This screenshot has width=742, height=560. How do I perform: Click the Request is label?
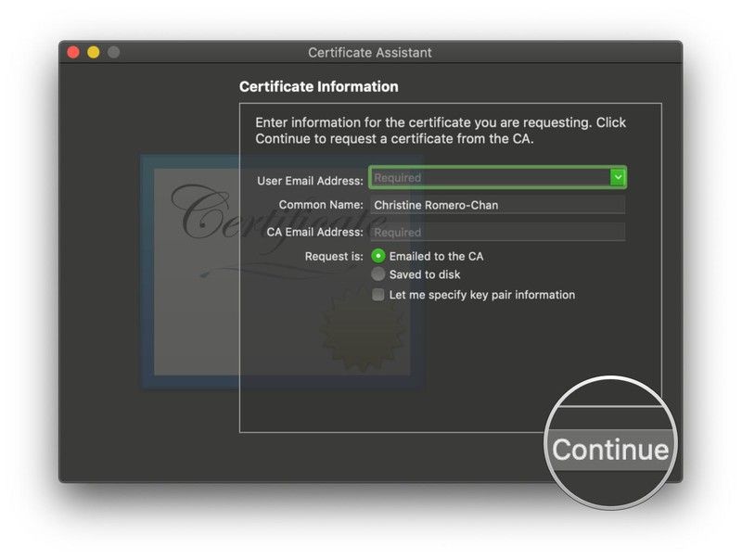click(334, 256)
